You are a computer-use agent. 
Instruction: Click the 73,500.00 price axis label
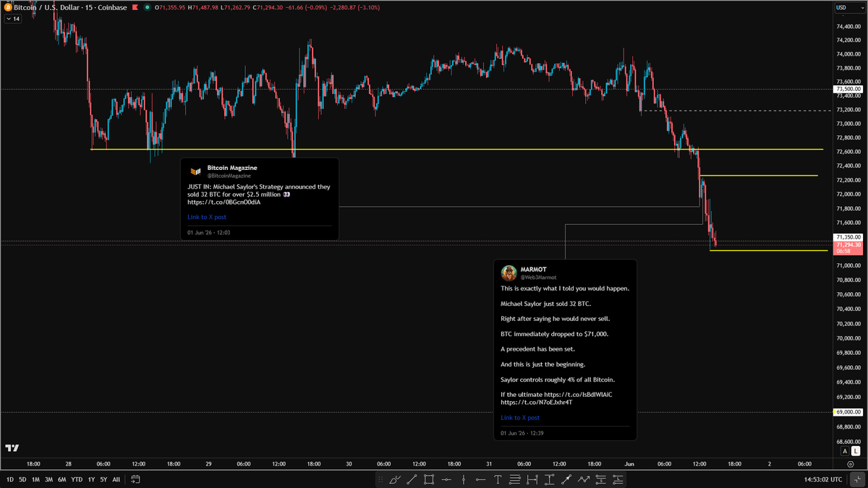(848, 89)
